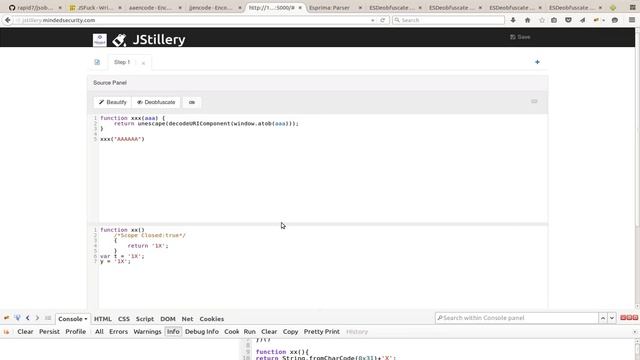Click inside source code editor line xxx('AAAAAA')
This screenshot has width=640, height=360.
122,139
